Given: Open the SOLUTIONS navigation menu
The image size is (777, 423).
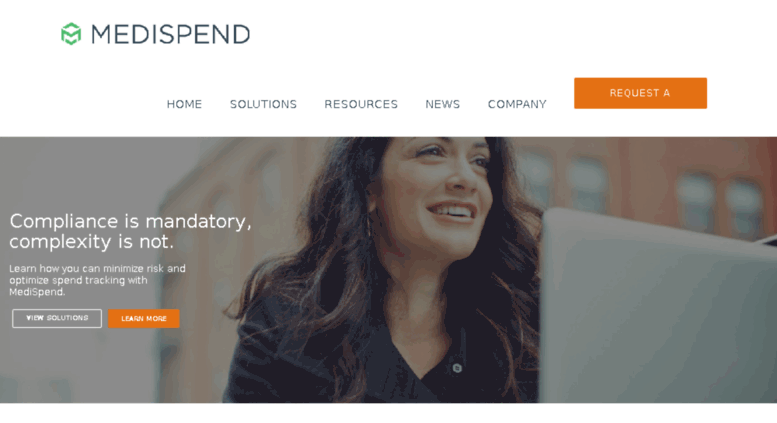Looking at the screenshot, I should point(263,104).
